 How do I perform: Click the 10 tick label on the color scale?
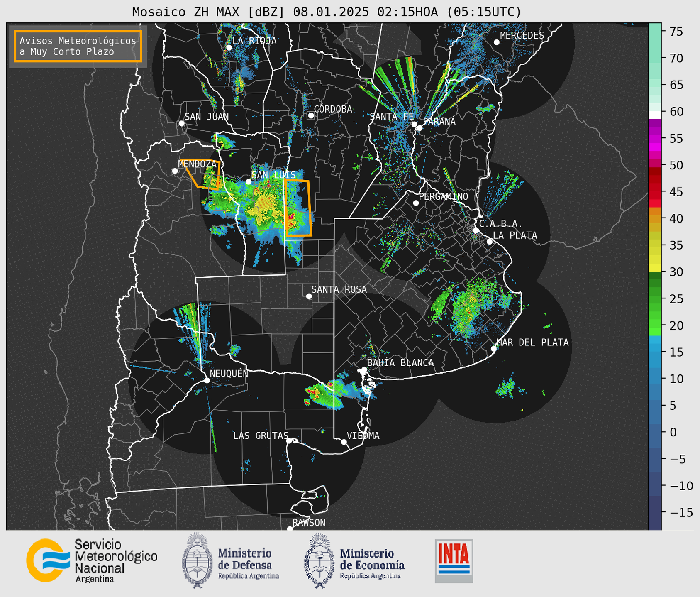tap(676, 379)
